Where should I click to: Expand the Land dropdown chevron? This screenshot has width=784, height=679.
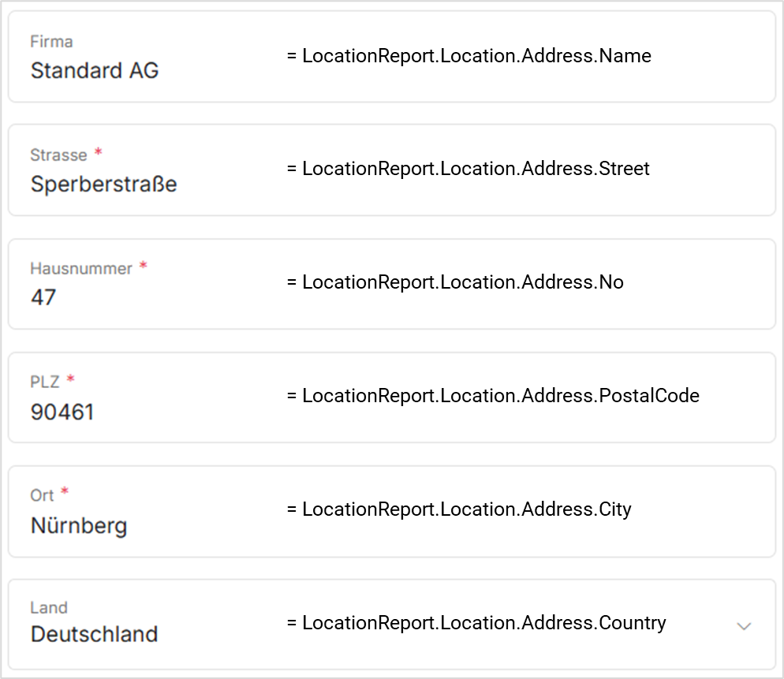[x=743, y=626]
